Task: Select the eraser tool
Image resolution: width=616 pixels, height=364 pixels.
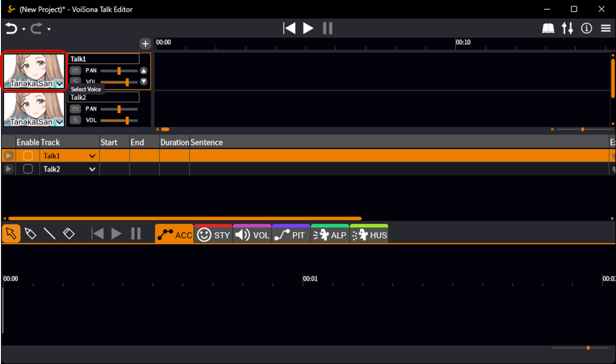Action: 69,234
